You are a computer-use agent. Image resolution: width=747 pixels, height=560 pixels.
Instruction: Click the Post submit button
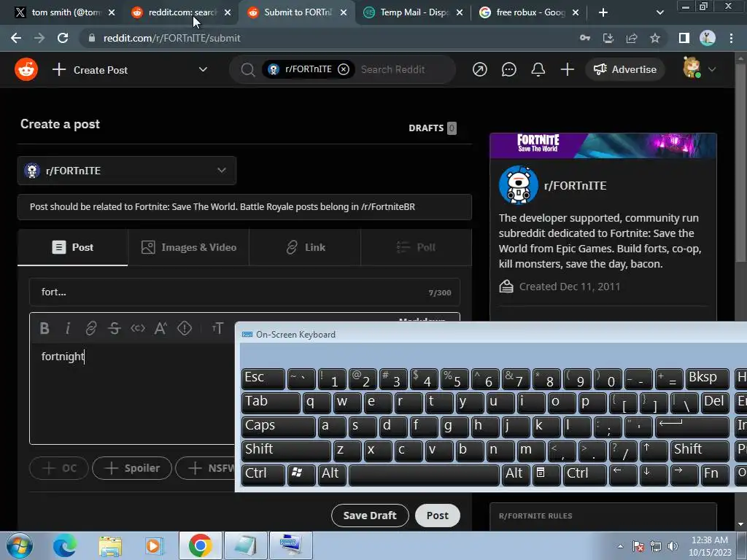coord(438,516)
